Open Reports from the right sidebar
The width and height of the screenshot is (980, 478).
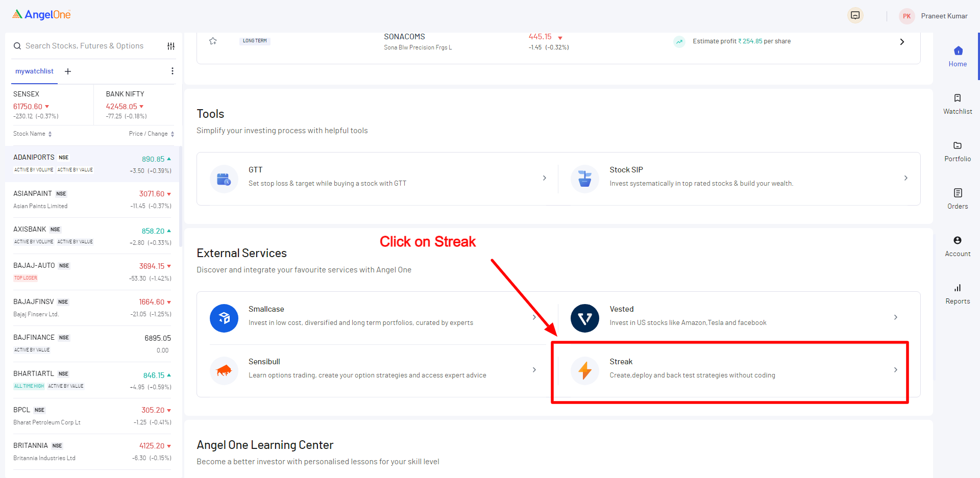958,294
